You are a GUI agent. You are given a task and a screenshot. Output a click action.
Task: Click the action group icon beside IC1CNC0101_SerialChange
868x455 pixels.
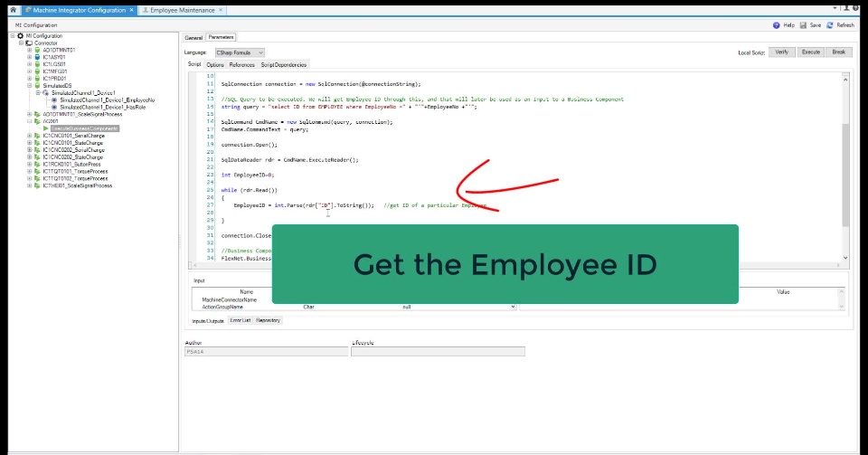(x=37, y=136)
